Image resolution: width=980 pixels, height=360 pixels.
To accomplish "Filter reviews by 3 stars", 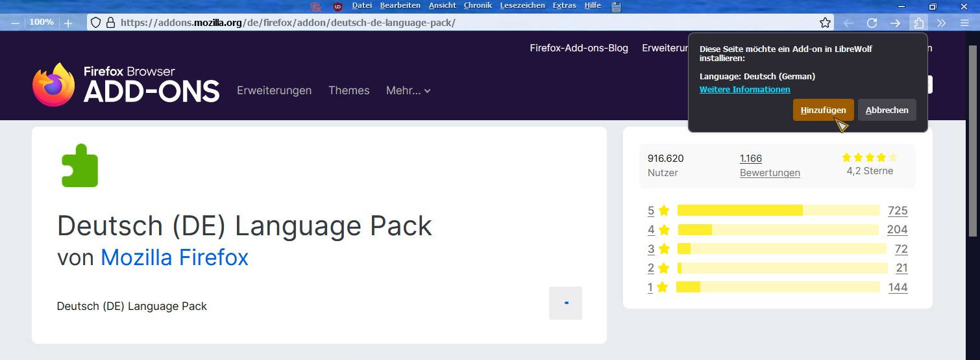I will [658, 248].
